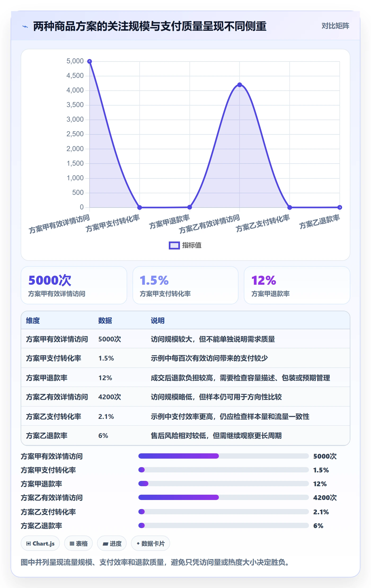Select table row name 方案甲支付转化率
This screenshot has height=588, width=371.
click(54, 358)
